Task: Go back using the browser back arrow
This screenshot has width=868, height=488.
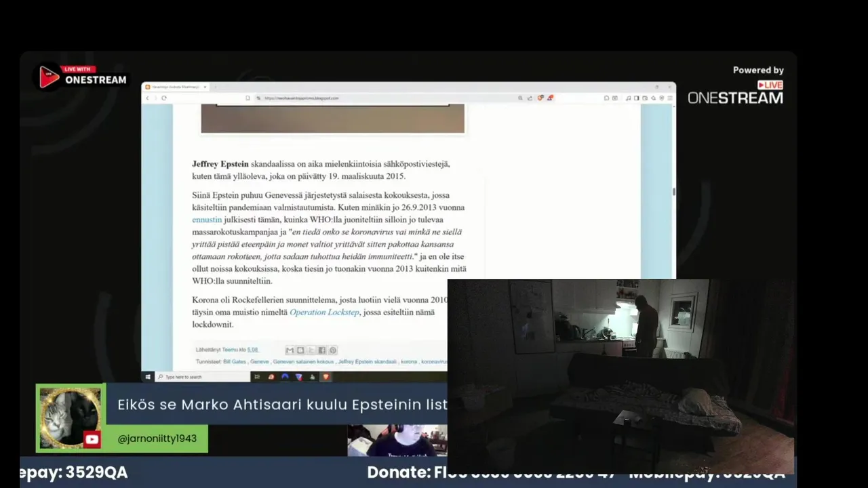Action: click(147, 98)
